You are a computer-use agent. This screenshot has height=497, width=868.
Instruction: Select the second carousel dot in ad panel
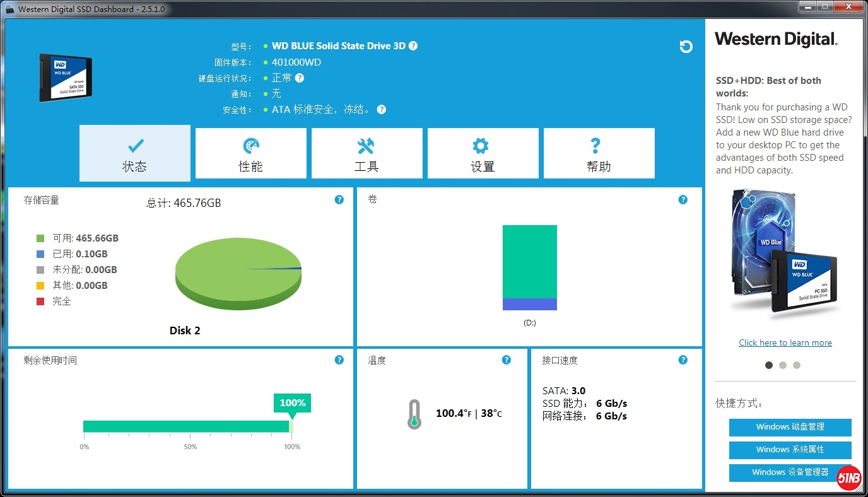(783, 365)
